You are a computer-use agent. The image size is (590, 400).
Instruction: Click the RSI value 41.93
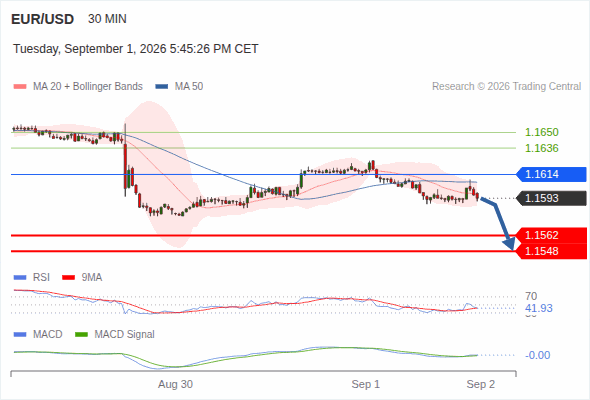[539, 309]
